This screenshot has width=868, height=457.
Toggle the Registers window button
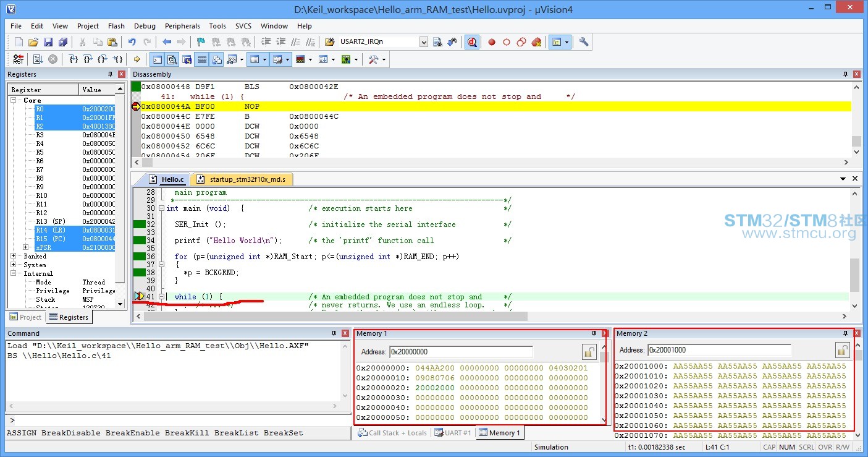tap(201, 59)
